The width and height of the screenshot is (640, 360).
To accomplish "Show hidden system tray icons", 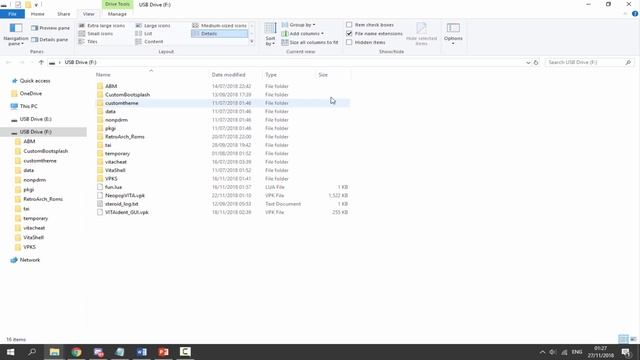I will pos(542,352).
